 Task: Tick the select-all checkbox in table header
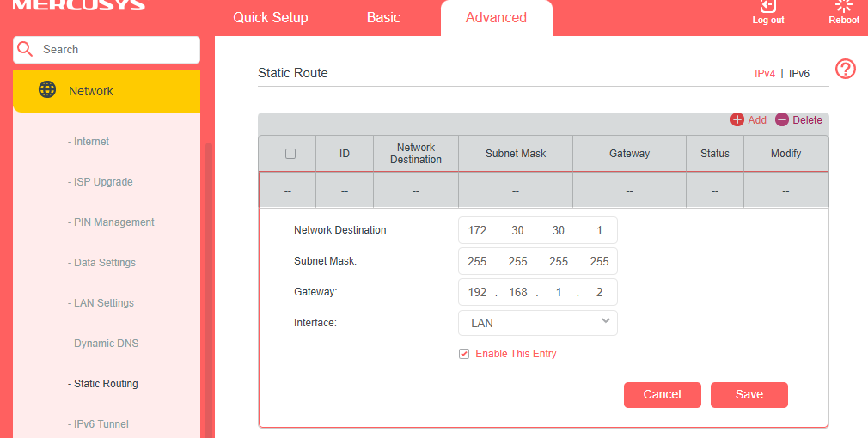290,154
